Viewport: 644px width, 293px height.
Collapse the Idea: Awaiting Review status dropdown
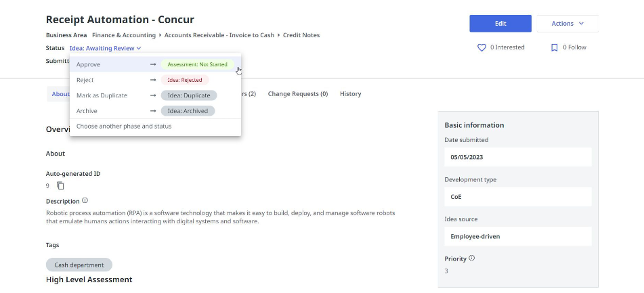105,48
